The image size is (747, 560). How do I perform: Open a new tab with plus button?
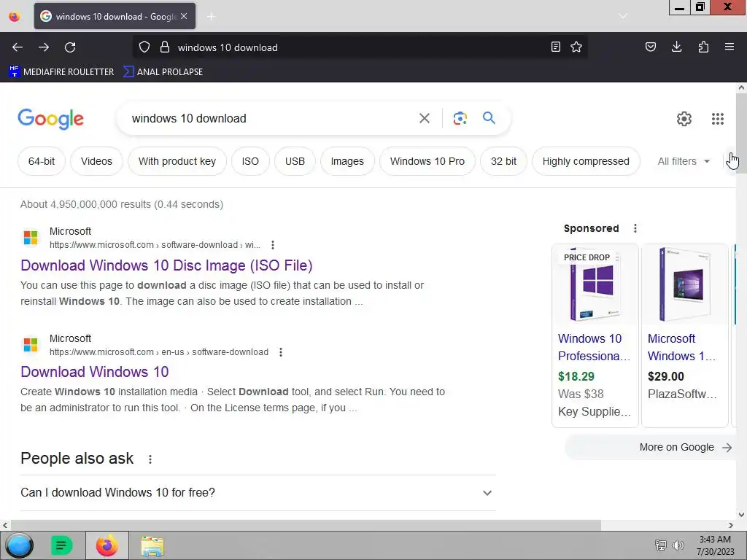pyautogui.click(x=211, y=17)
